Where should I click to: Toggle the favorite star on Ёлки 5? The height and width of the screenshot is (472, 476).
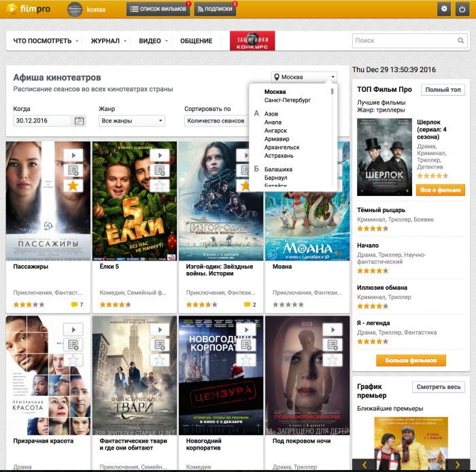(x=160, y=186)
